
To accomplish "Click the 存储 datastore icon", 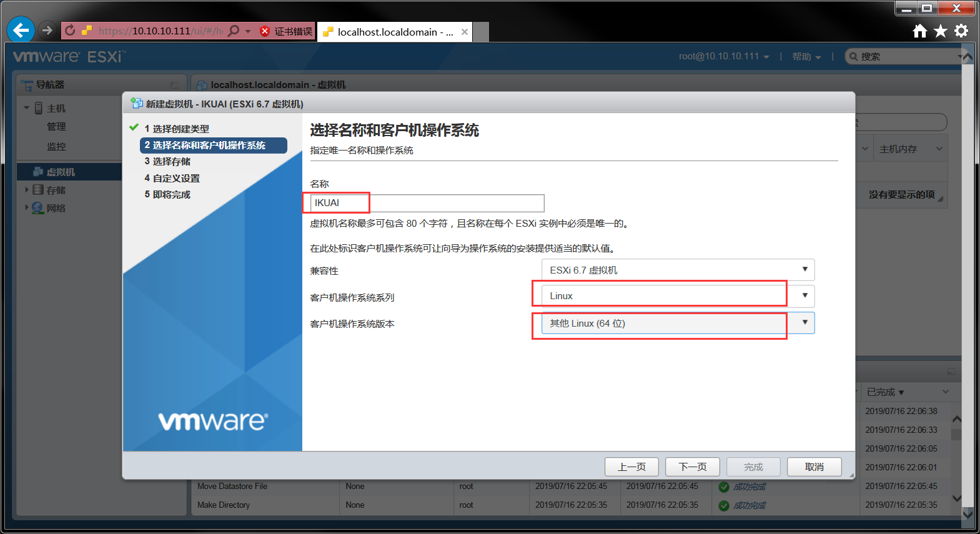I will click(38, 190).
